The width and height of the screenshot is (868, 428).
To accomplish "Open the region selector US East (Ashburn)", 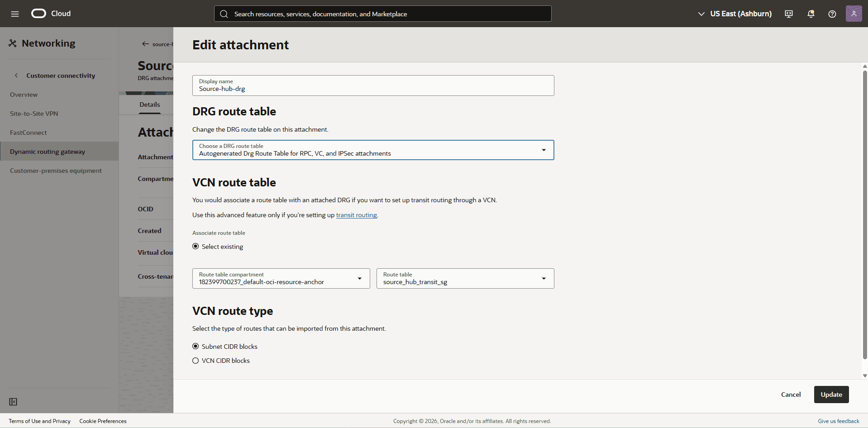I will 734,14.
